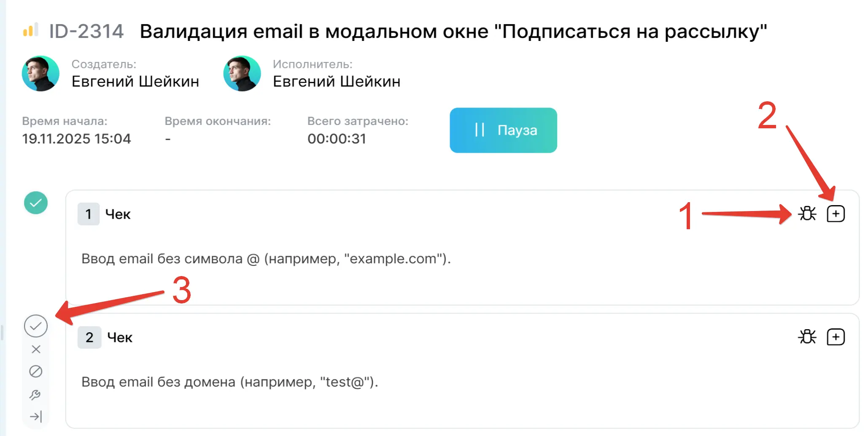Click the elapsed time 00:00:31

pyautogui.click(x=337, y=138)
